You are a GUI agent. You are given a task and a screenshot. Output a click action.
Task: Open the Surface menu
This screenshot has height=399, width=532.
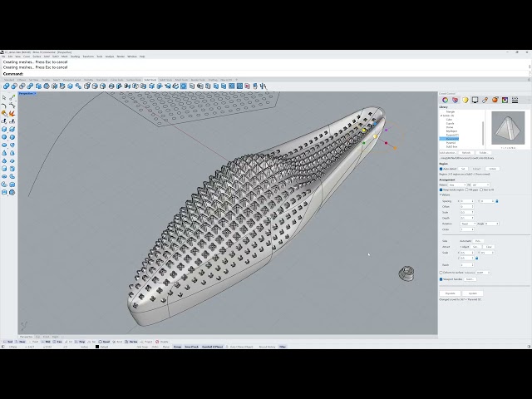point(37,57)
